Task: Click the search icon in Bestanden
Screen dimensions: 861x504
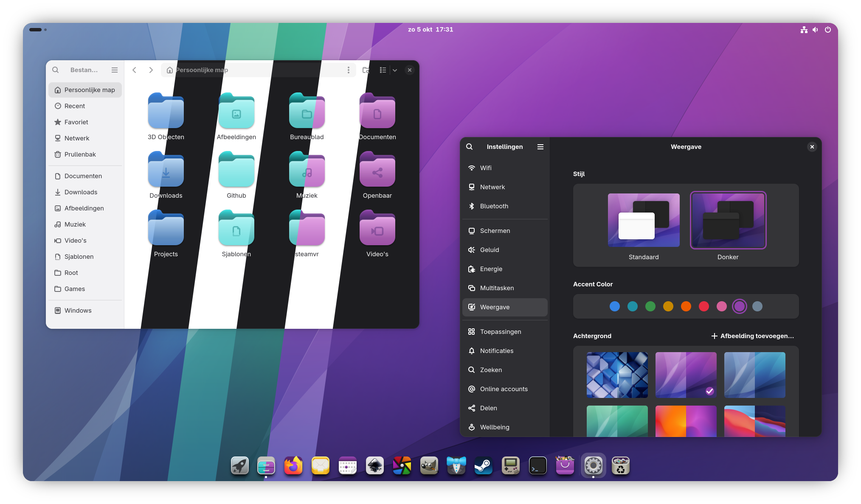Action: click(x=56, y=70)
